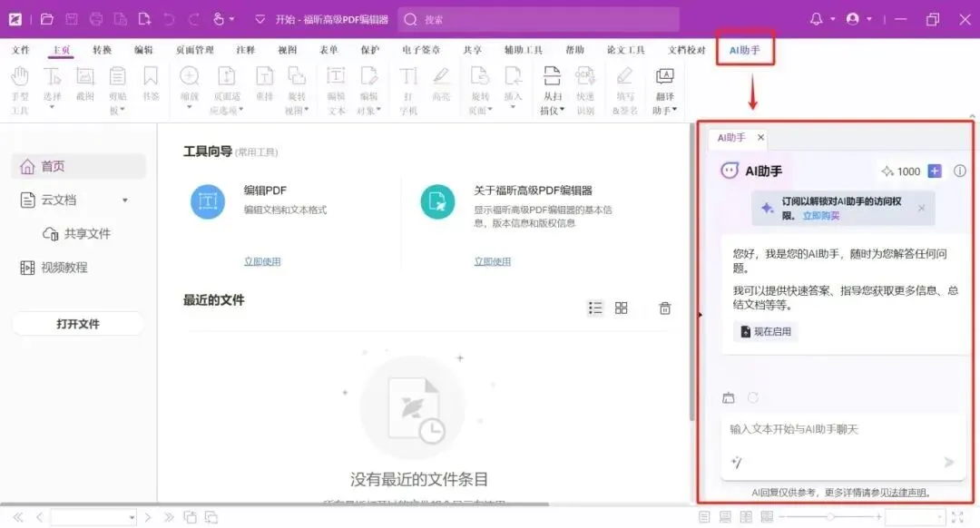
Task: Select facing pages view in status bar
Action: pyautogui.click(x=746, y=517)
